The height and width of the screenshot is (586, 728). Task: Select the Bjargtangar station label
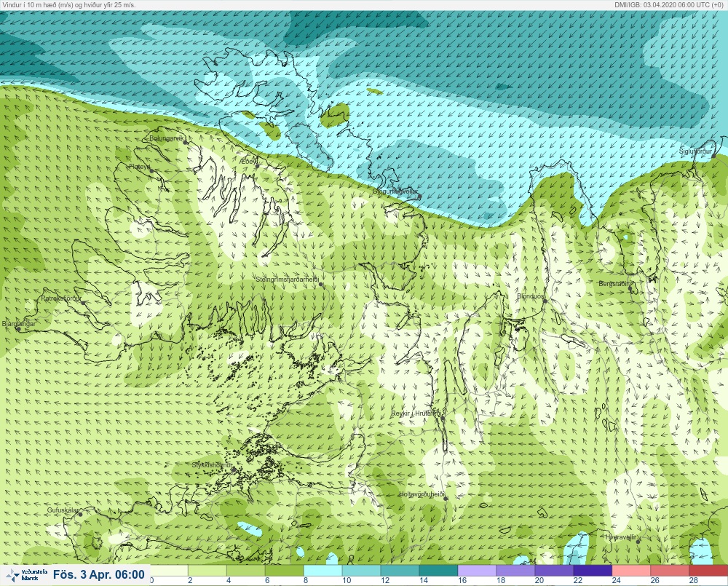point(19,324)
